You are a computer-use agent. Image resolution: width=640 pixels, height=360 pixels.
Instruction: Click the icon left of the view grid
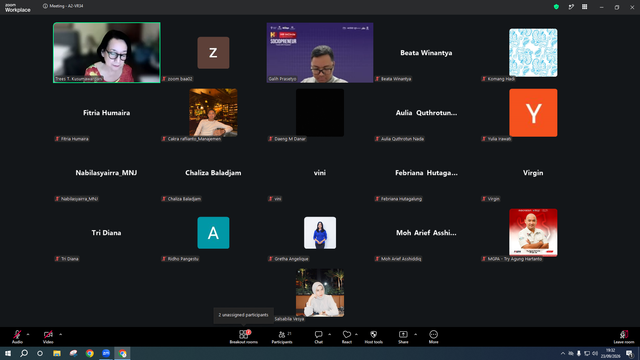coord(571,7)
